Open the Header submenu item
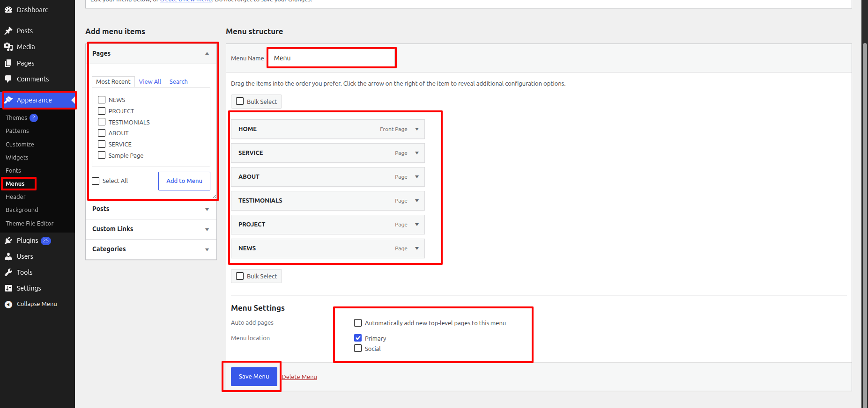 point(15,197)
